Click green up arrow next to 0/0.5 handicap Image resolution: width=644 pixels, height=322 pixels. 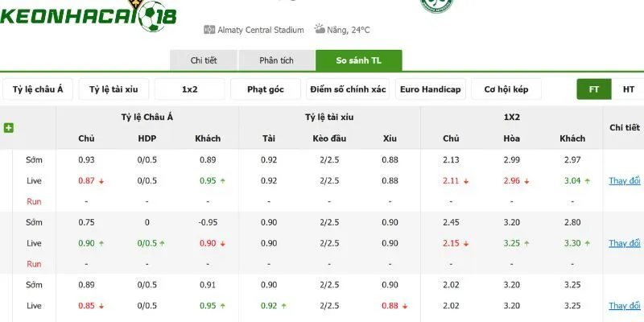click(x=163, y=244)
